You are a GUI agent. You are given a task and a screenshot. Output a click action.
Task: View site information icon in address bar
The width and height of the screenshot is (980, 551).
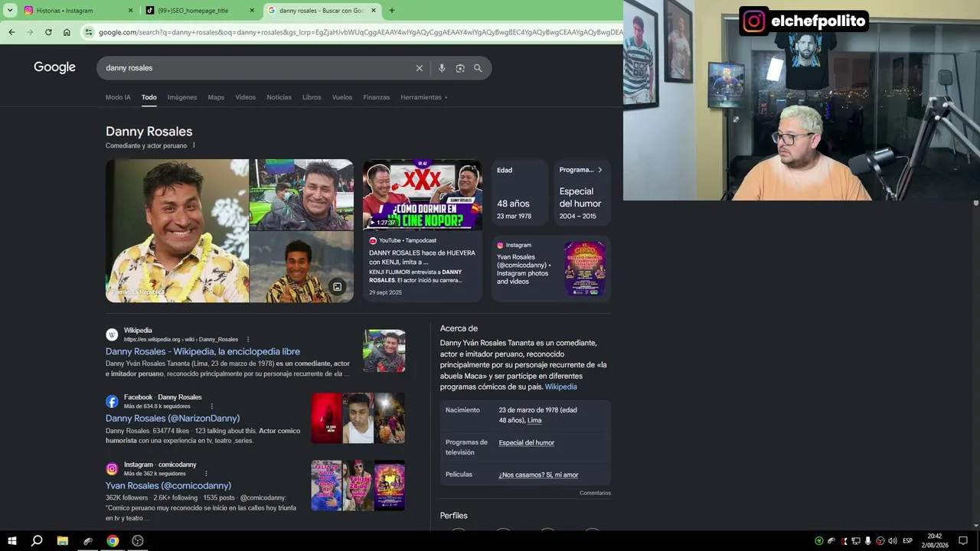pyautogui.click(x=89, y=32)
